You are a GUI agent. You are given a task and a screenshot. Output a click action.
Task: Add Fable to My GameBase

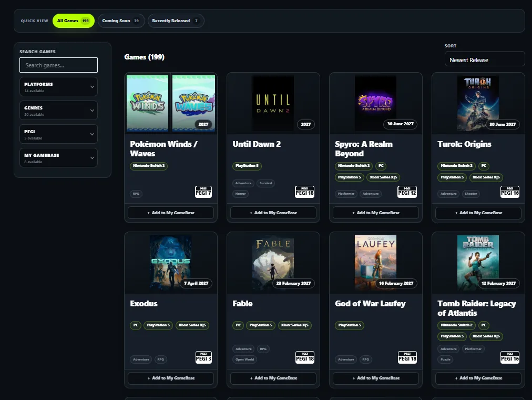[x=273, y=378]
